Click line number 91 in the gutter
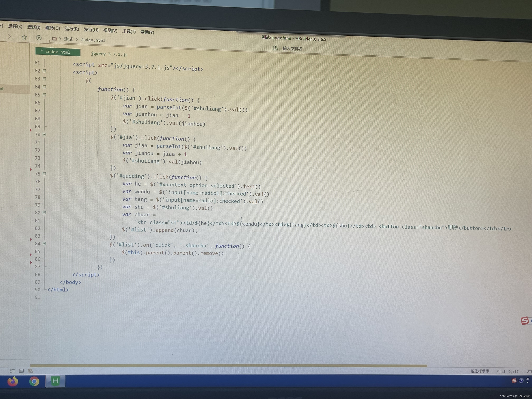Image resolution: width=532 pixels, height=399 pixels. [37, 297]
